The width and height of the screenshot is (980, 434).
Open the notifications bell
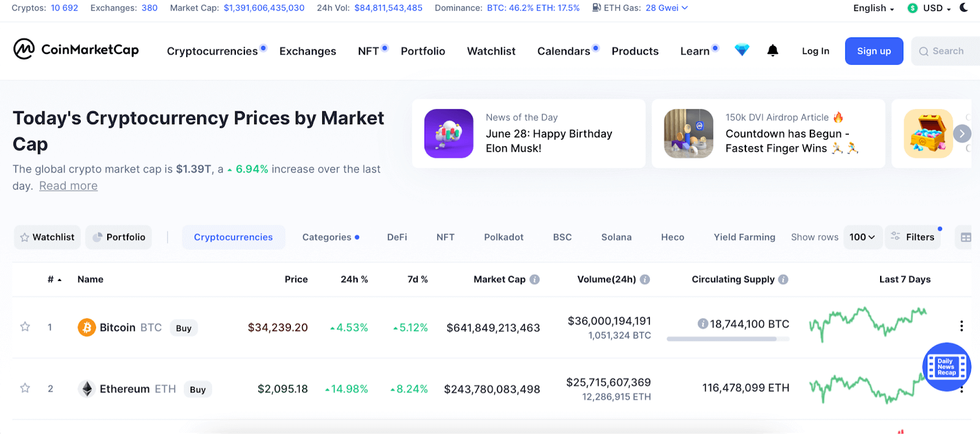(773, 51)
